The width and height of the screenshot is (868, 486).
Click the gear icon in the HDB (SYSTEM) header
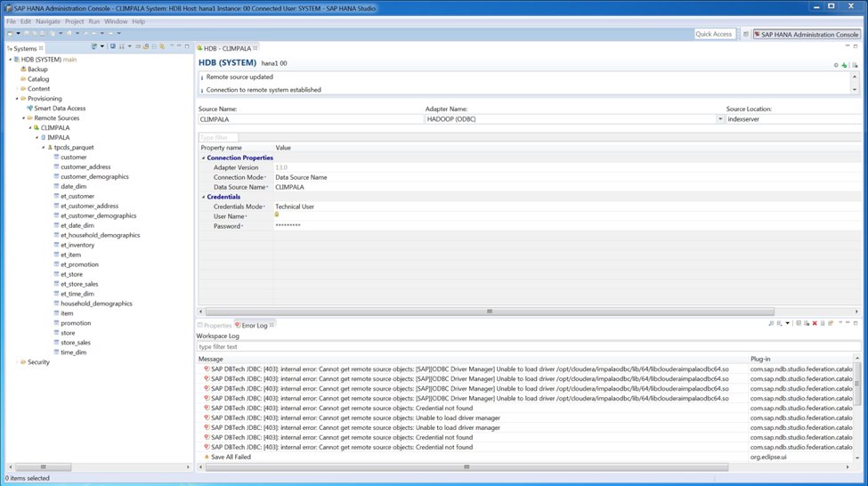(x=836, y=65)
